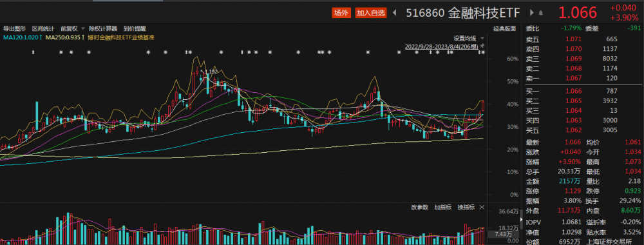Click the 均价 value 1.061
This screenshot has width=644, height=245.
point(633,142)
